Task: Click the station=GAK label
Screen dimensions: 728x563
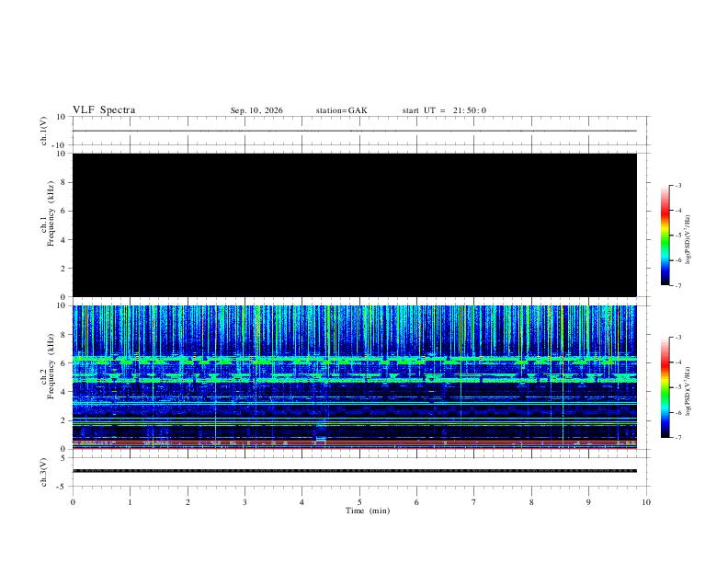Action: [341, 110]
